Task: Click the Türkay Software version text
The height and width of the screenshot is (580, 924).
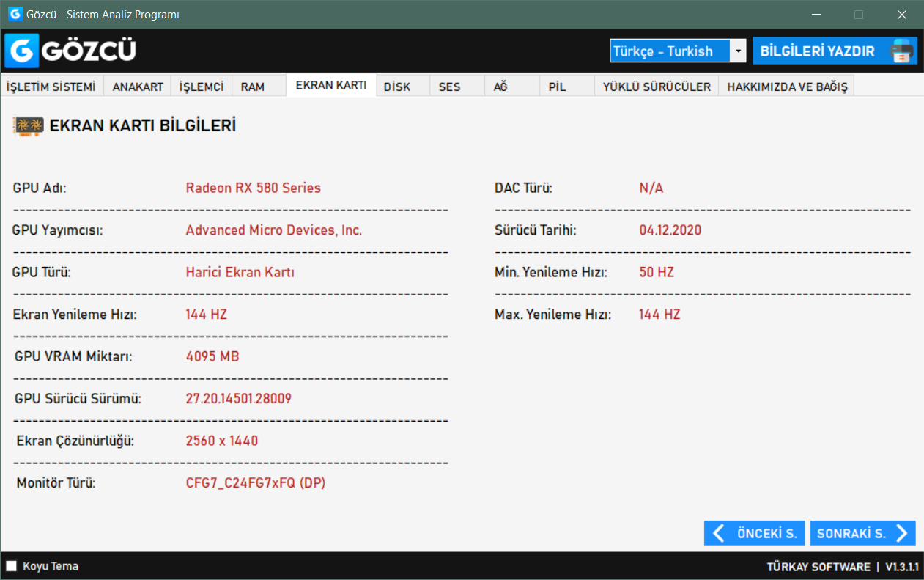Action: [843, 567]
